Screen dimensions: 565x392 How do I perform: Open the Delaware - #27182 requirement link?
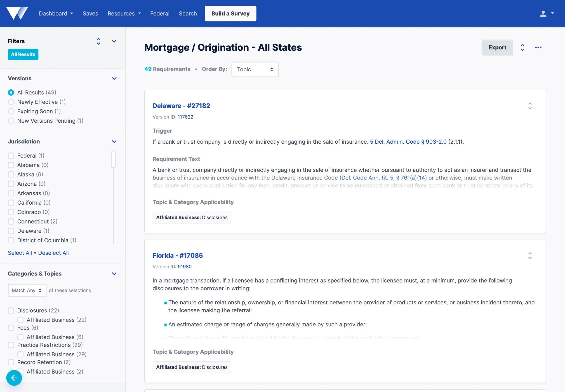point(181,106)
